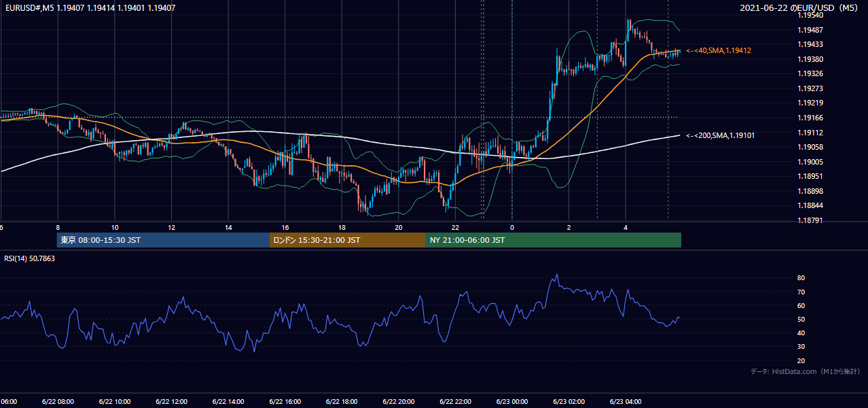Click hour label 14 under the price chart

tap(228, 228)
